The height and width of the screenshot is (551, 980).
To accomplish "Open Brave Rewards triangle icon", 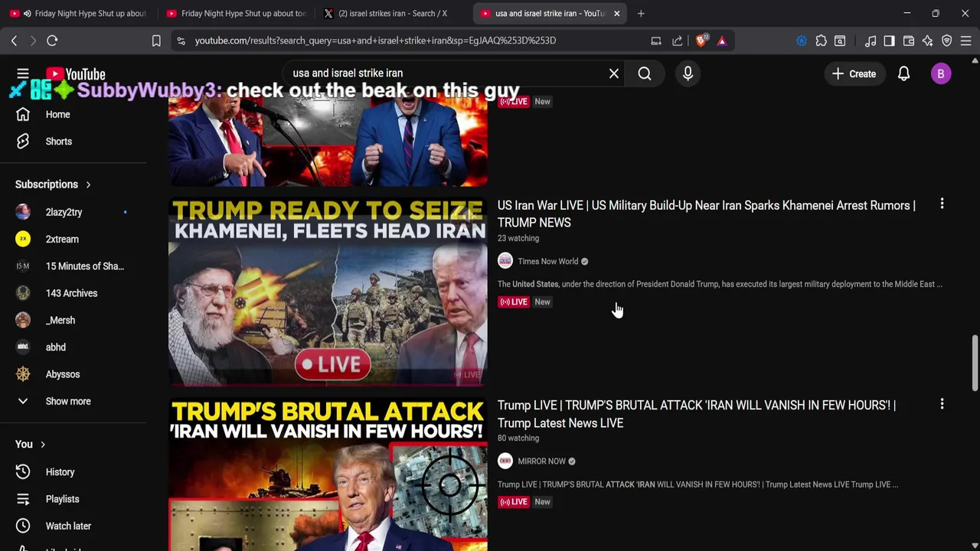I will click(x=722, y=41).
